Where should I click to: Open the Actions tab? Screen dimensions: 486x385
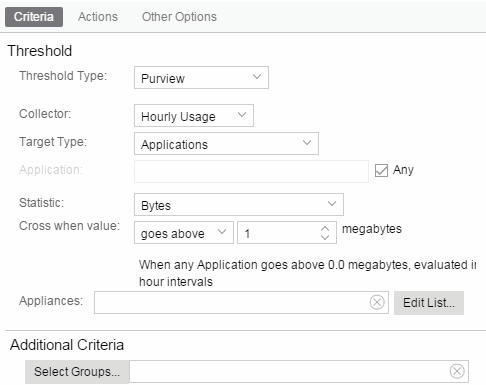point(98,17)
